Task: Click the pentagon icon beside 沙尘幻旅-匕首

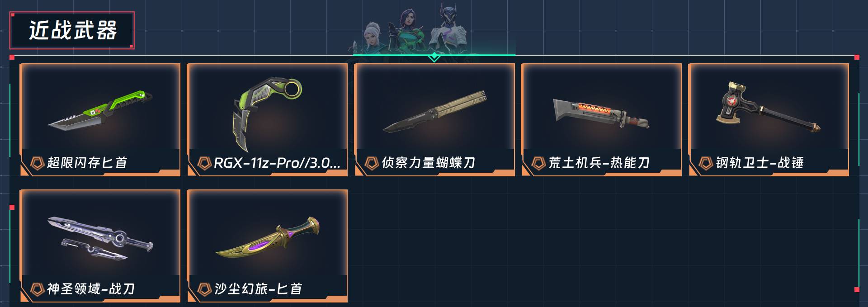Action: point(204,289)
